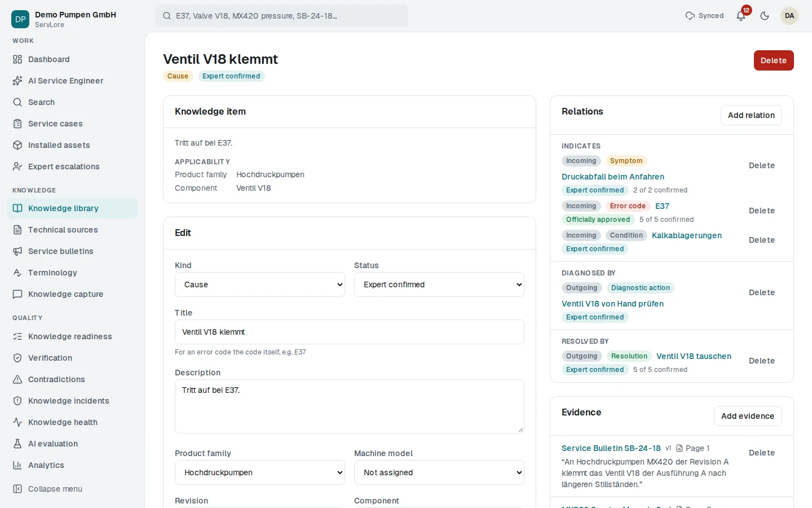Image resolution: width=812 pixels, height=508 pixels.
Task: Click the AI evaluation flask icon
Action: pyautogui.click(x=17, y=444)
